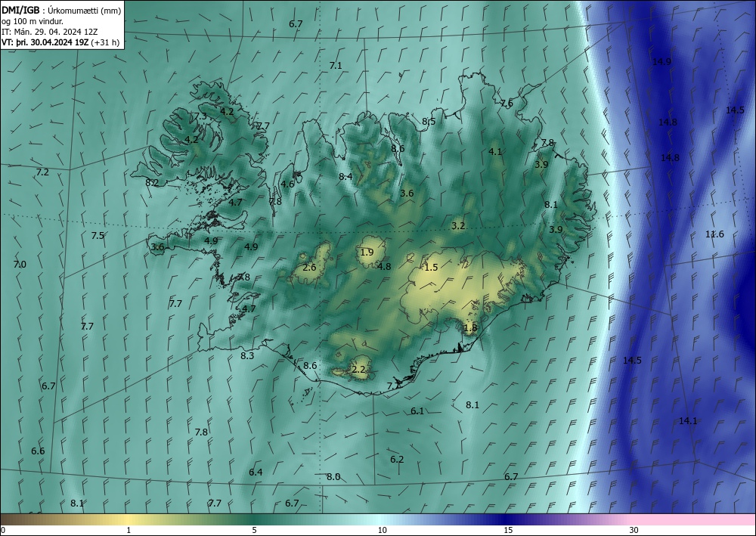
Task: Click the 2.2 value on the southern glacier
Action: click(358, 370)
